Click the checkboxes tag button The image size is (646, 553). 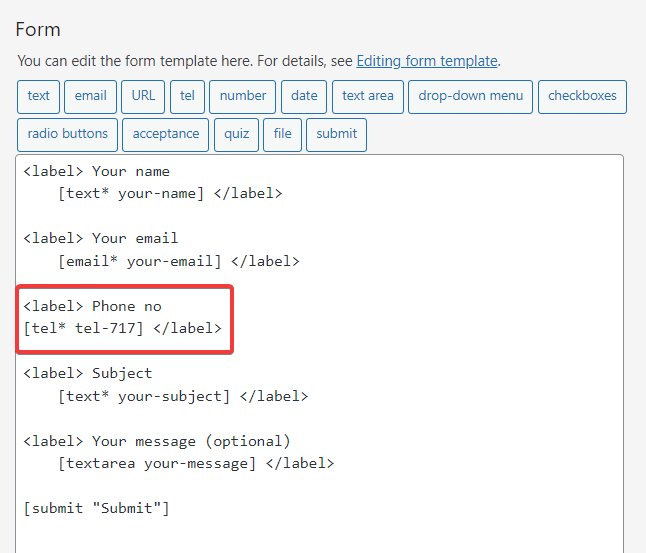point(582,97)
